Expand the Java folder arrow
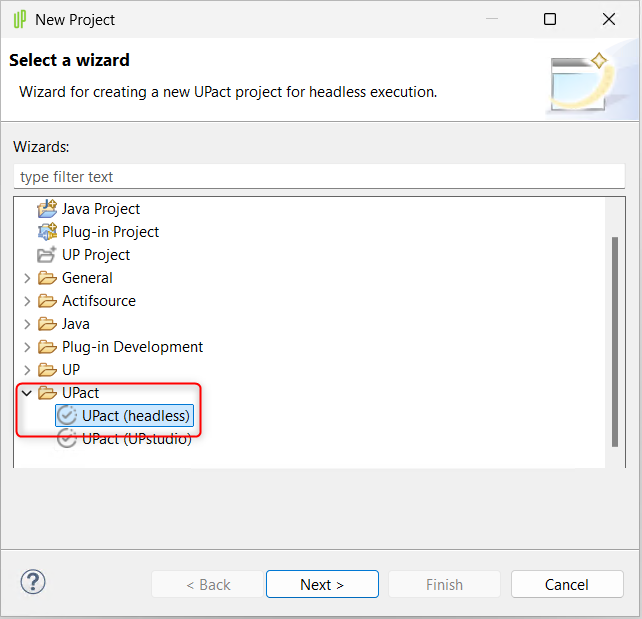Viewport: 642px width, 619px height. tap(27, 324)
